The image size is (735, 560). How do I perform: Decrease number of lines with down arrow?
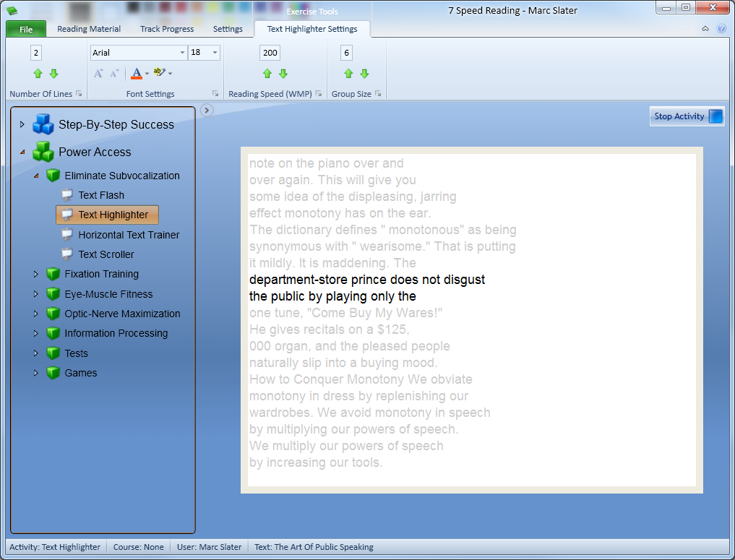coord(53,74)
